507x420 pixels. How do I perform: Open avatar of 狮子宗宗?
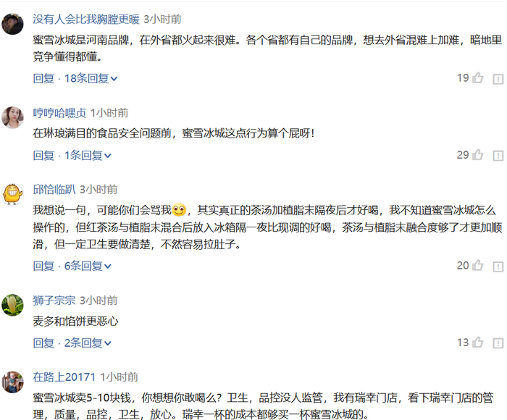coord(12,305)
